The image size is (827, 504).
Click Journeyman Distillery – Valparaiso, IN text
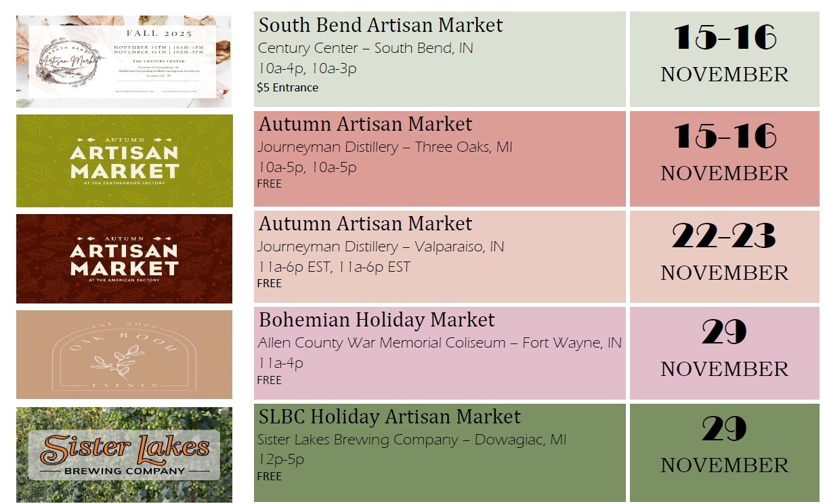[381, 247]
